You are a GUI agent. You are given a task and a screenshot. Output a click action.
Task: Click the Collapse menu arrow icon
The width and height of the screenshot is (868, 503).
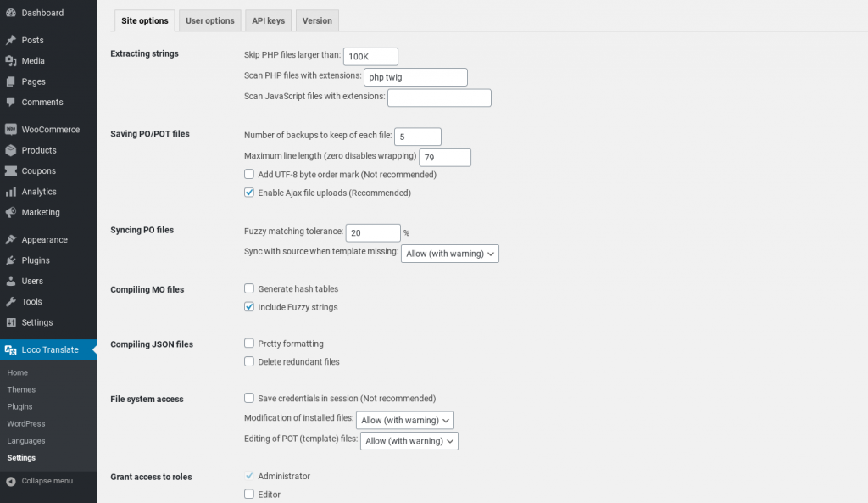(10, 482)
